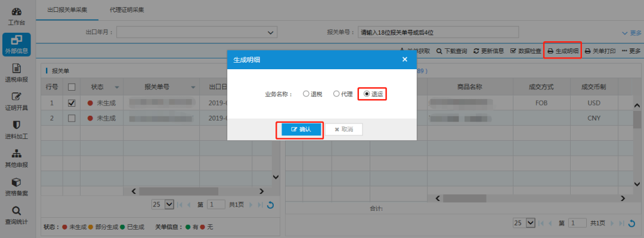Open 退税申报 in the sidebar
Viewport: 644px width, 238px height.
pos(17,73)
